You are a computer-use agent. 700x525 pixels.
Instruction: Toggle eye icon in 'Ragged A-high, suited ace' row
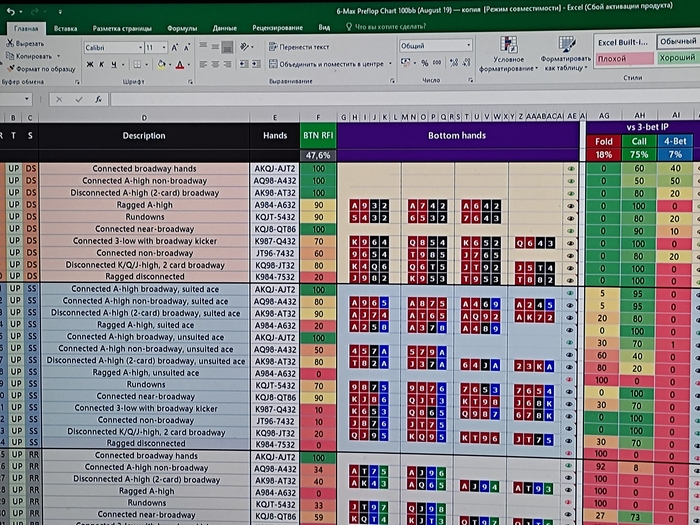click(x=571, y=330)
